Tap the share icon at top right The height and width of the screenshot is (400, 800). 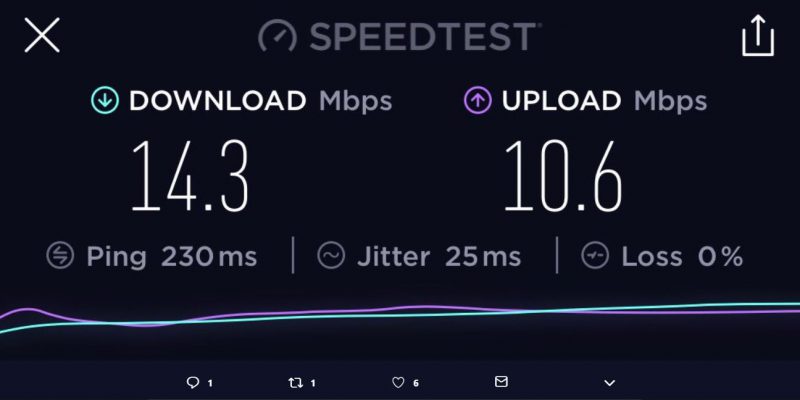pyautogui.click(x=758, y=35)
